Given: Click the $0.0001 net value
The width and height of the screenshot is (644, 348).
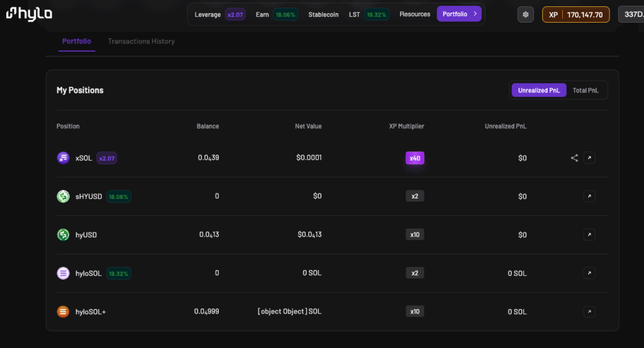Looking at the screenshot, I should [309, 158].
